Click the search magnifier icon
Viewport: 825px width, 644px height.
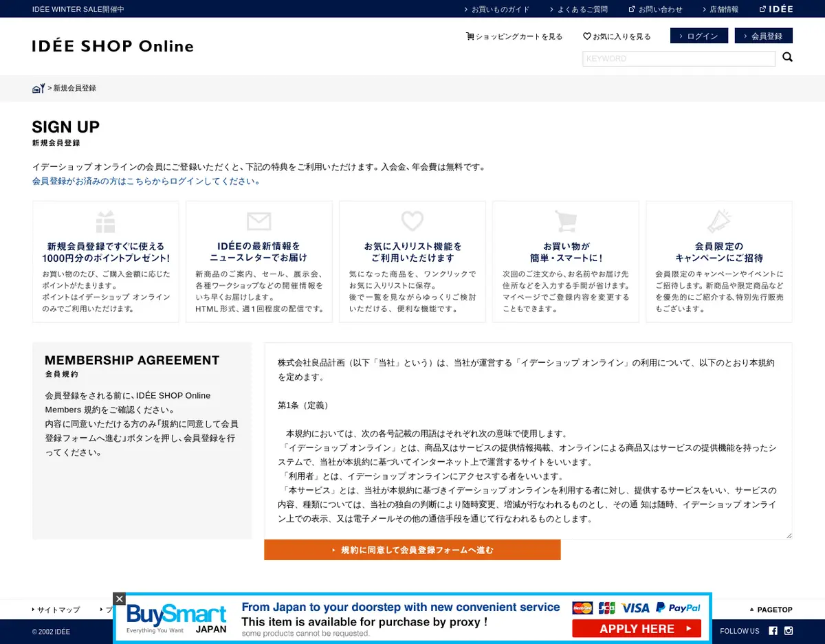click(788, 57)
